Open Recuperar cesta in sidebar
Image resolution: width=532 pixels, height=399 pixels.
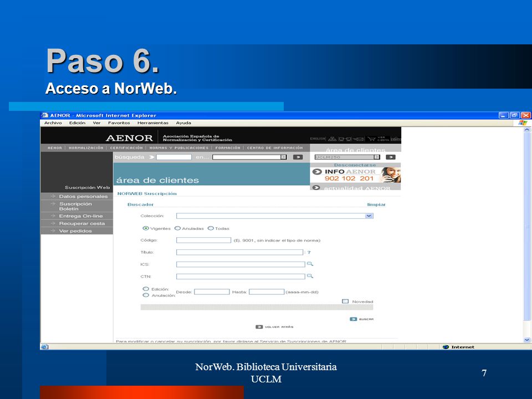coord(82,223)
